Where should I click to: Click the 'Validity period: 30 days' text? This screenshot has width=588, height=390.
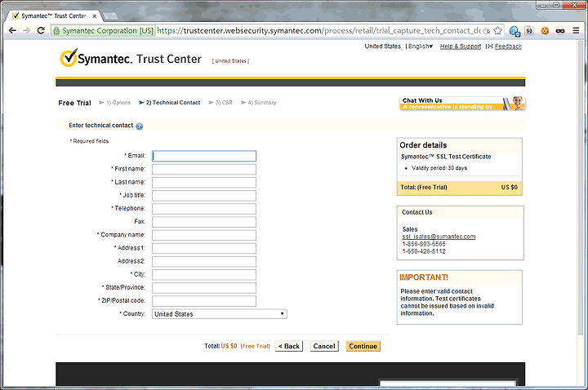click(439, 168)
